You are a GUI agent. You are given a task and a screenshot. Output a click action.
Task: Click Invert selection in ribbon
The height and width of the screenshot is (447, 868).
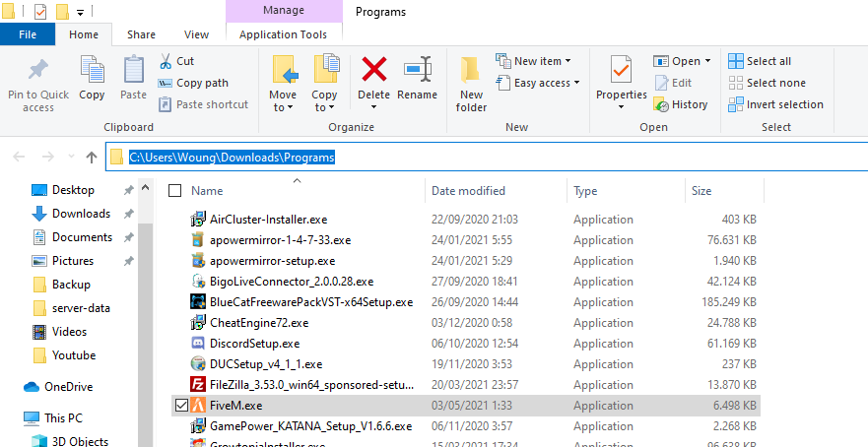(x=775, y=104)
